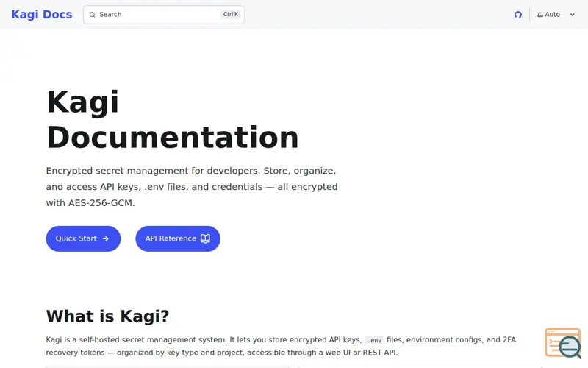Click the Ctrl K shortcut badge
The height and width of the screenshot is (368, 588).
point(231,14)
